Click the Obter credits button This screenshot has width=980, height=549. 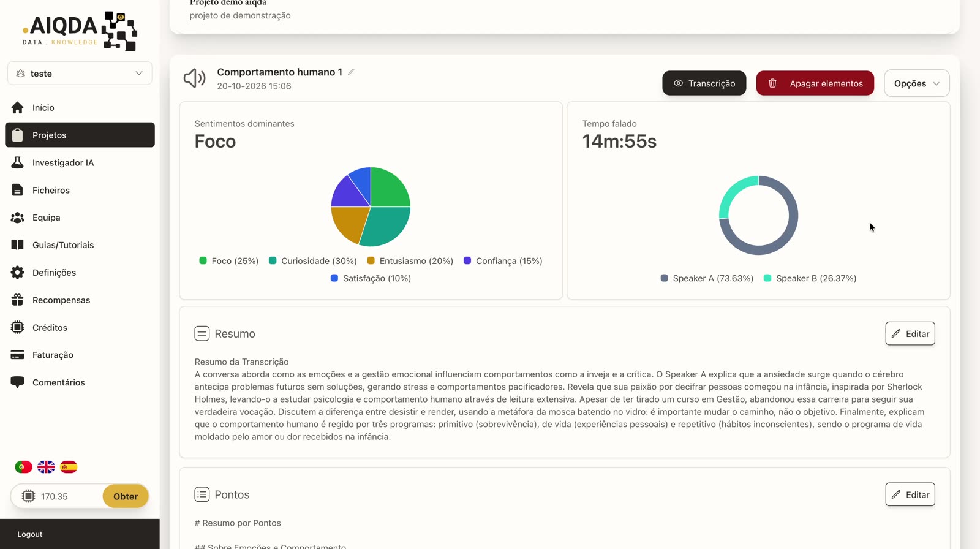pos(125,496)
